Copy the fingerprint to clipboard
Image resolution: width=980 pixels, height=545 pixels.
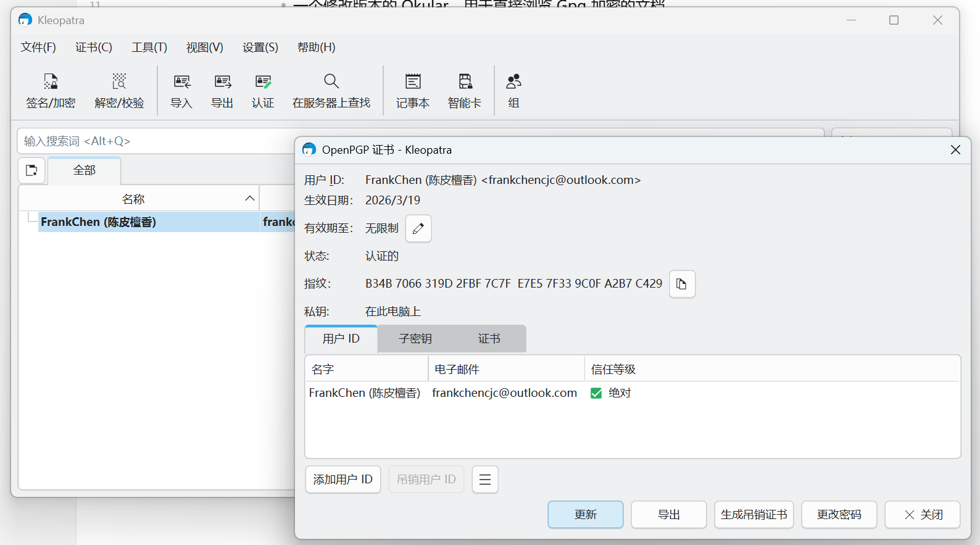pos(682,284)
